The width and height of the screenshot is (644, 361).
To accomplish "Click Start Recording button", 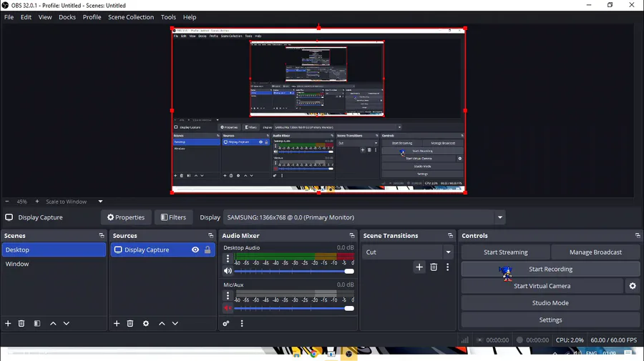I will [x=550, y=269].
